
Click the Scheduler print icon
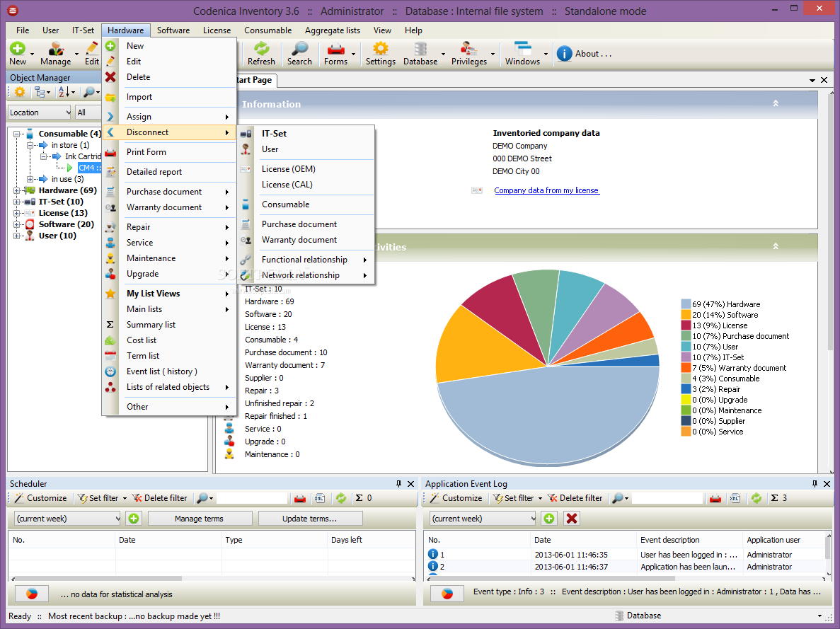[300, 498]
